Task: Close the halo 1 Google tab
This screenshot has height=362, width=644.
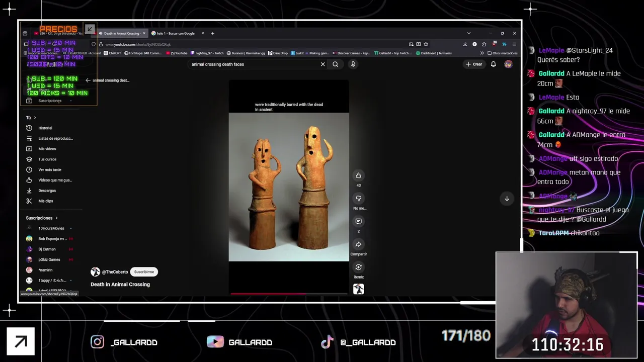Action: 203,33
